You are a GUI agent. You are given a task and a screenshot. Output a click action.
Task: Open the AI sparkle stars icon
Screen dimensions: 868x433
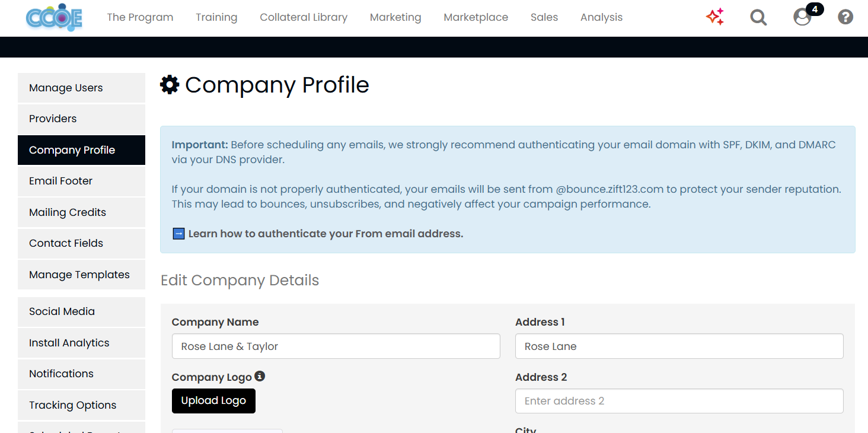click(715, 17)
